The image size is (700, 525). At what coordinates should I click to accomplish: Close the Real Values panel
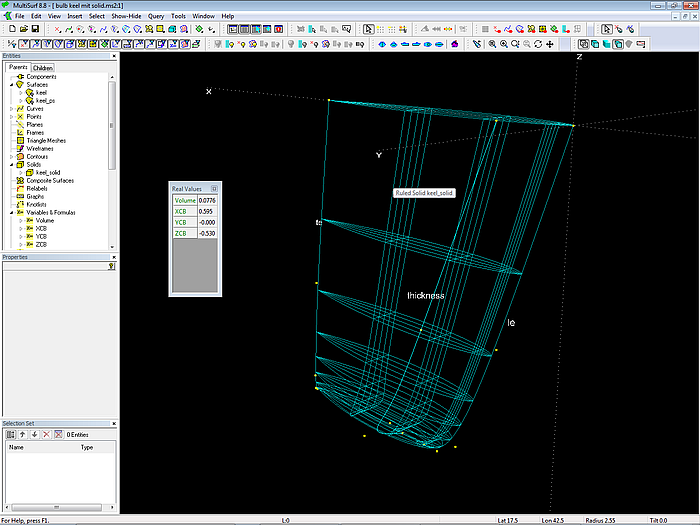(214, 188)
